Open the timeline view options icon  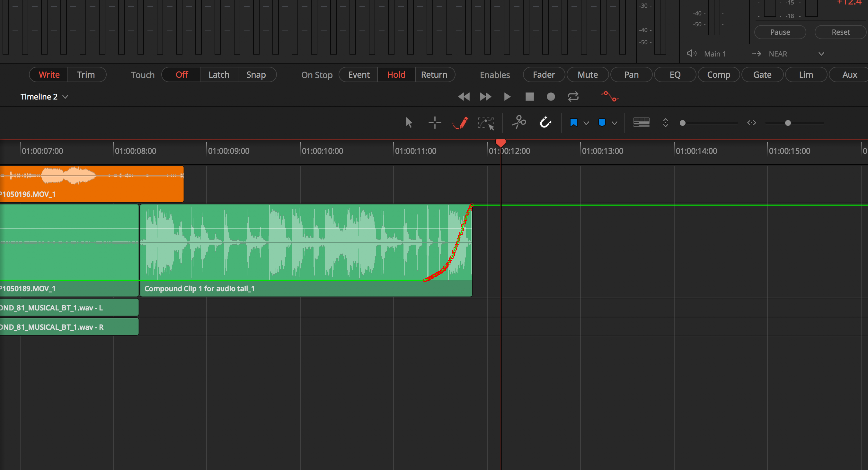click(x=641, y=123)
